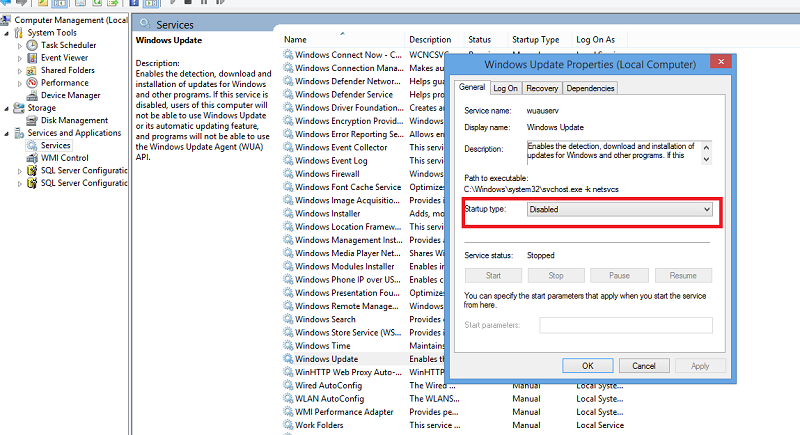Click the OK button in Properties dialog
The height and width of the screenshot is (435, 800).
click(x=588, y=366)
